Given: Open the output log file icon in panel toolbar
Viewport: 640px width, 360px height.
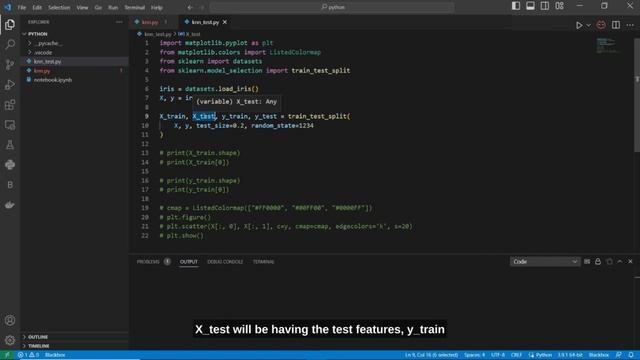Looking at the screenshot, I should pyautogui.click(x=609, y=262).
